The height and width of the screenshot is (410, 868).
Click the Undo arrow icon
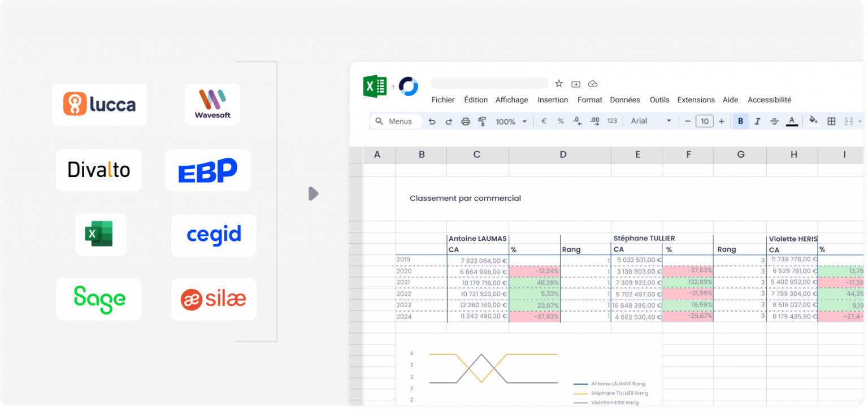432,121
